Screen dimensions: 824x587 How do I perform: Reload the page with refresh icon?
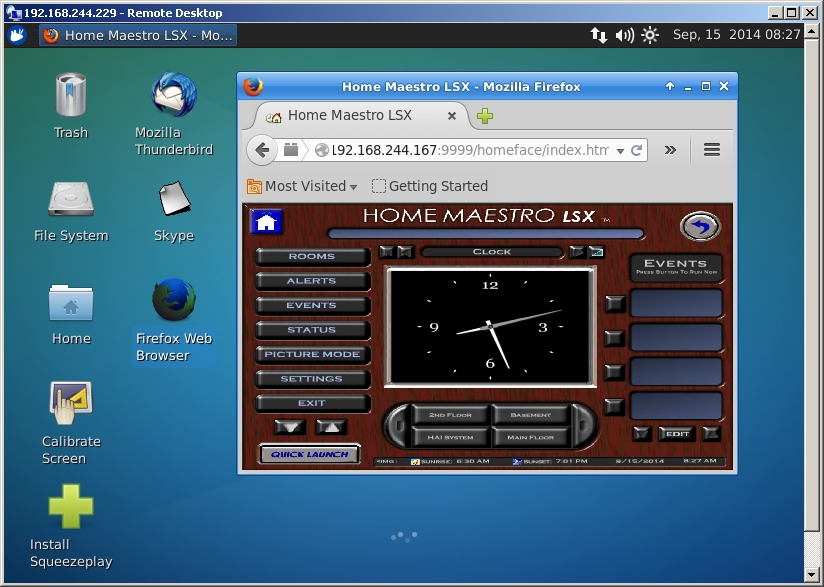point(636,150)
